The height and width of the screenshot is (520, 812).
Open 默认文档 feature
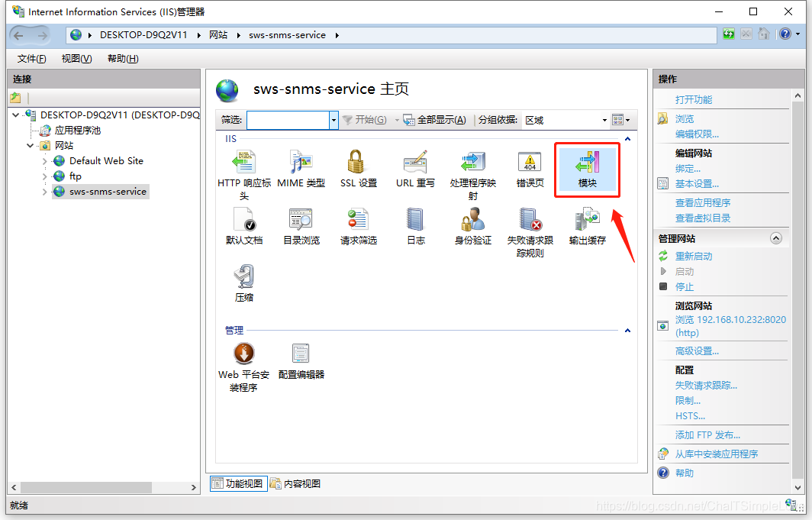[244, 226]
